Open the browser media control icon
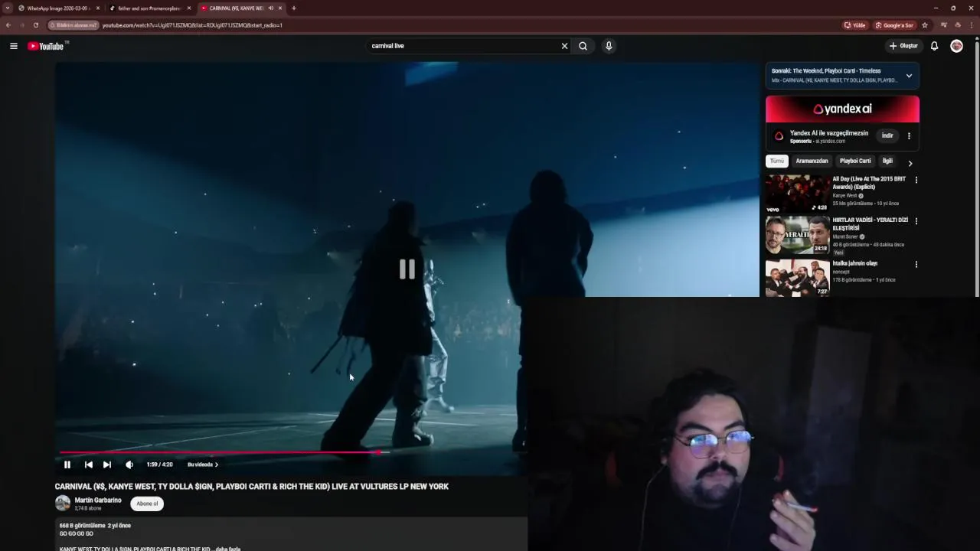 [944, 25]
